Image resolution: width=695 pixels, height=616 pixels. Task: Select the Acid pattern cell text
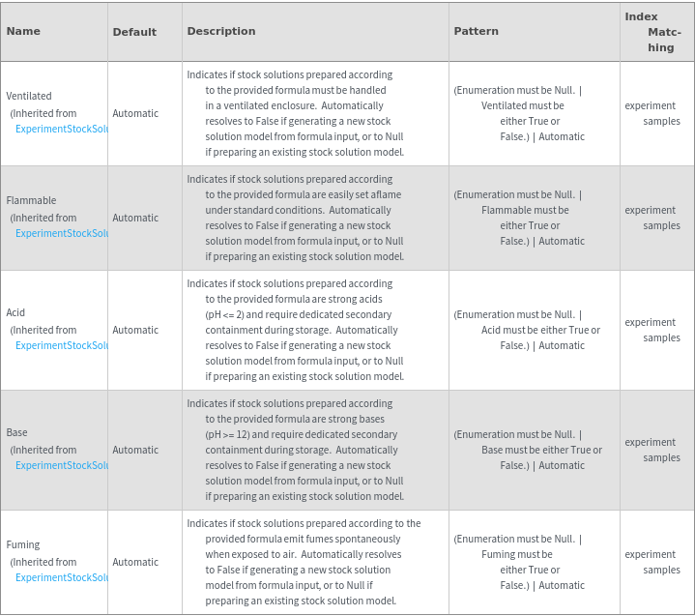tap(527, 330)
